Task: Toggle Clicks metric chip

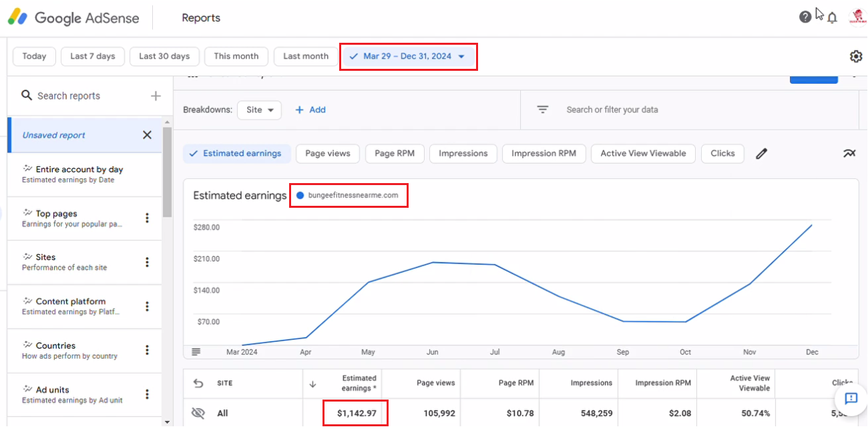Action: [x=722, y=153]
